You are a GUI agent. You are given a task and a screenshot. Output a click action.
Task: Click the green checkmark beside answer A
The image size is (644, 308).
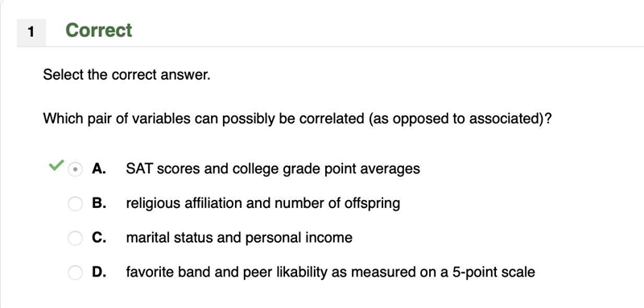coord(56,165)
